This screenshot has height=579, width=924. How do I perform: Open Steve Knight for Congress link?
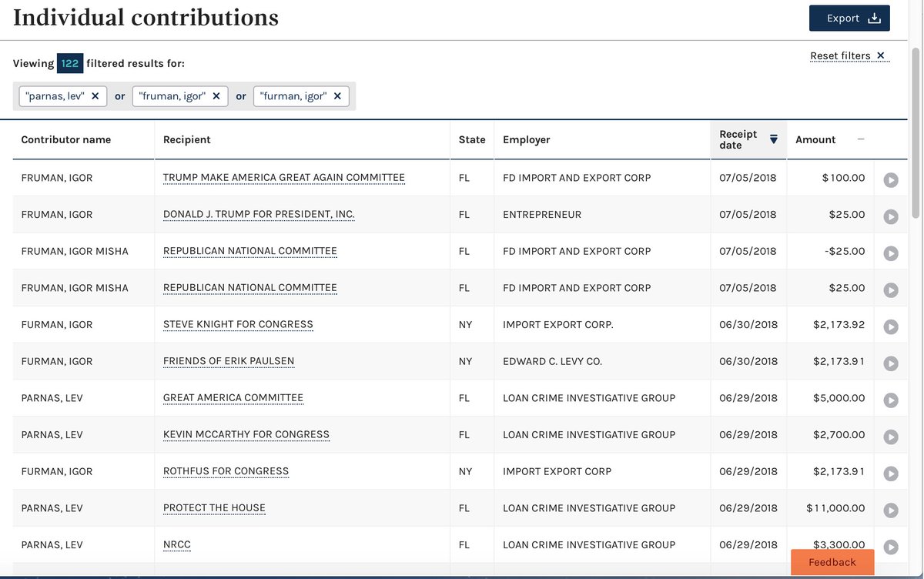(238, 324)
